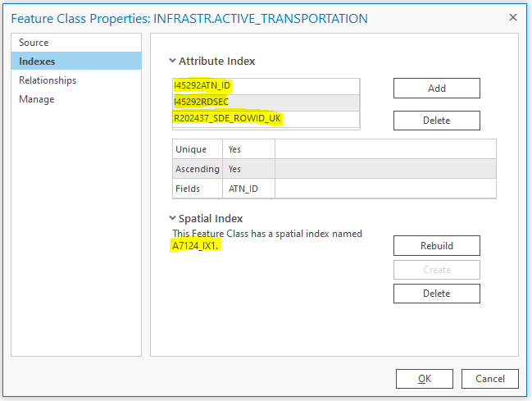Collapse the Attribute Index section
Screen dimensions: 532x401
click(x=173, y=61)
